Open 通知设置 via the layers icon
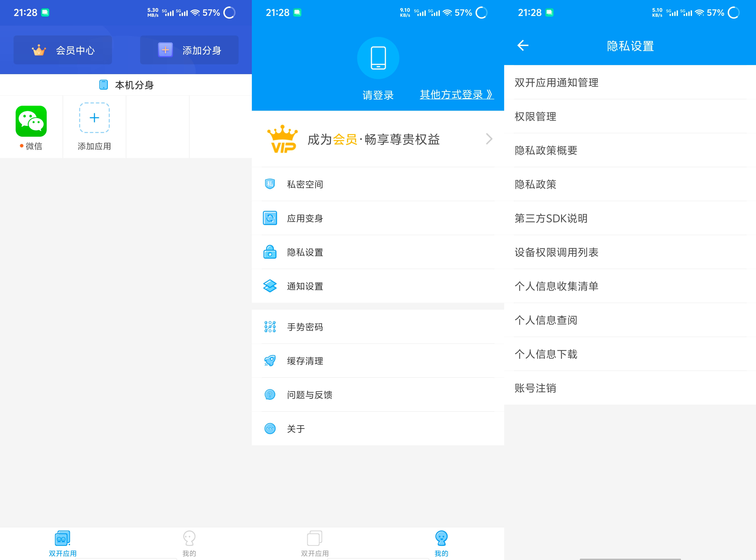The image size is (756, 560). (270, 286)
